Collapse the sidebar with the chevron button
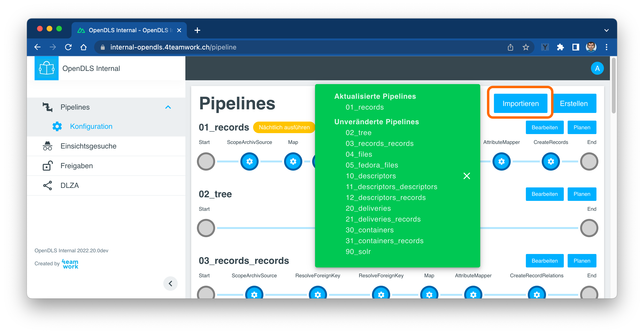The image size is (644, 334). pos(170,284)
